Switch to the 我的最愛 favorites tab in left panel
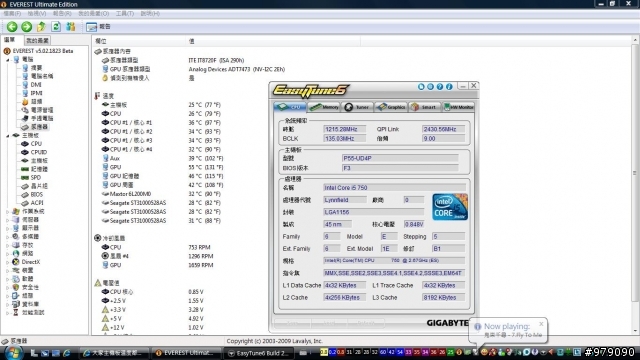 [x=37, y=40]
